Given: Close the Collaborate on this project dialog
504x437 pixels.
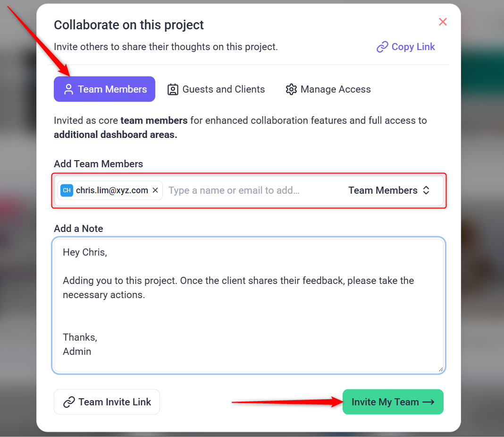Looking at the screenshot, I should (x=443, y=22).
